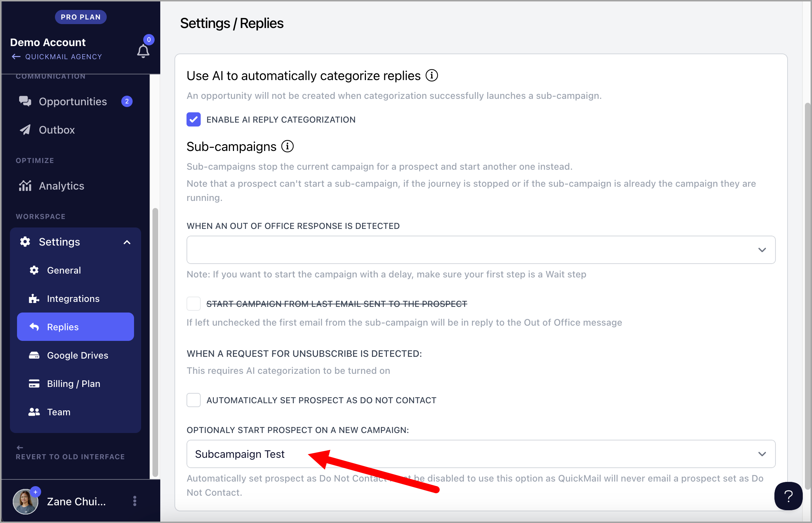Check Automatically set prospect as Do Not Contact
Image resolution: width=812 pixels, height=523 pixels.
[x=194, y=400]
